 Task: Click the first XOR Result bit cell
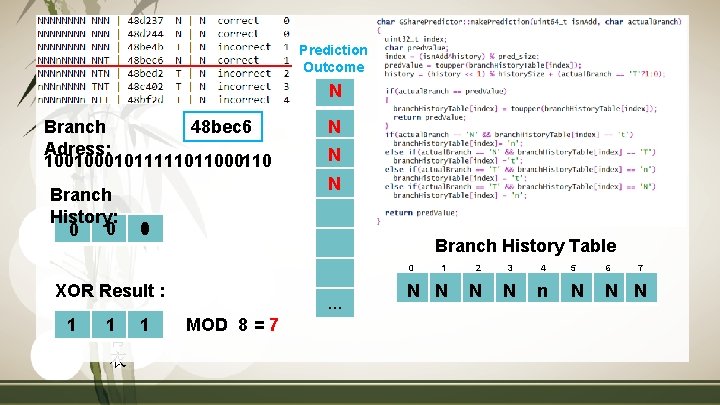pos(72,325)
